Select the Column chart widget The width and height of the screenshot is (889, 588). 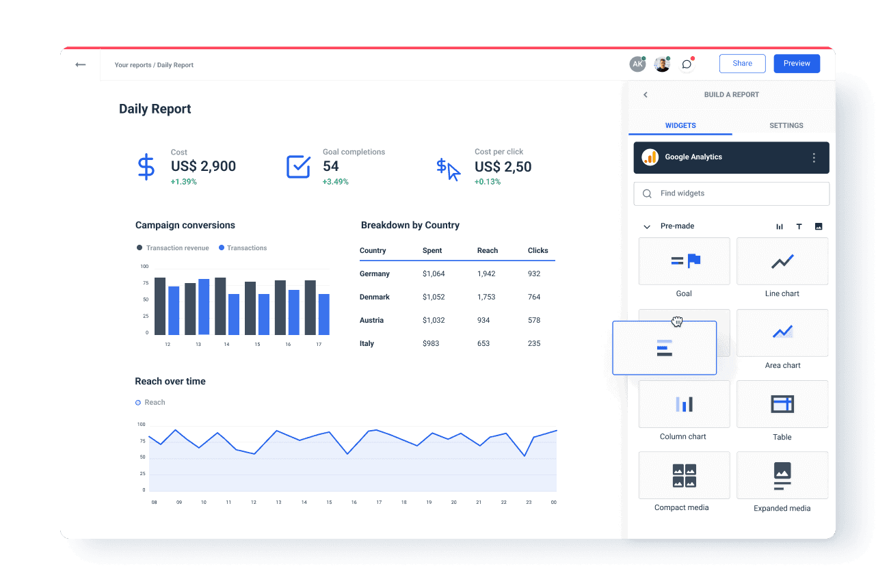coord(683,404)
